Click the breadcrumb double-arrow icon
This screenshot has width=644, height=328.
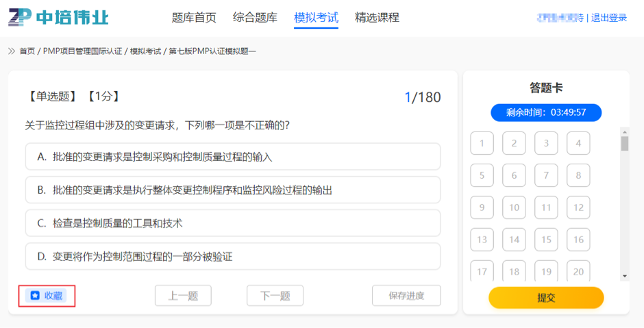[12, 51]
